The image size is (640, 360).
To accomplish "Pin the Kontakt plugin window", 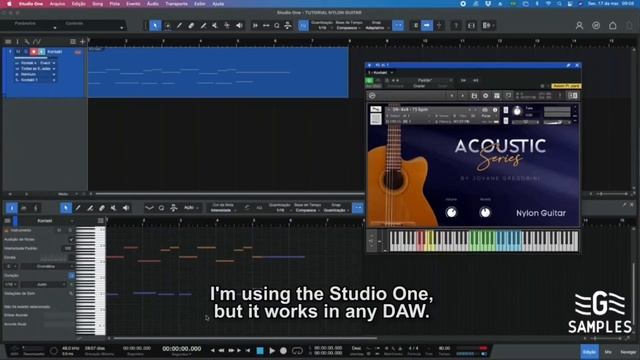I will tap(569, 65).
